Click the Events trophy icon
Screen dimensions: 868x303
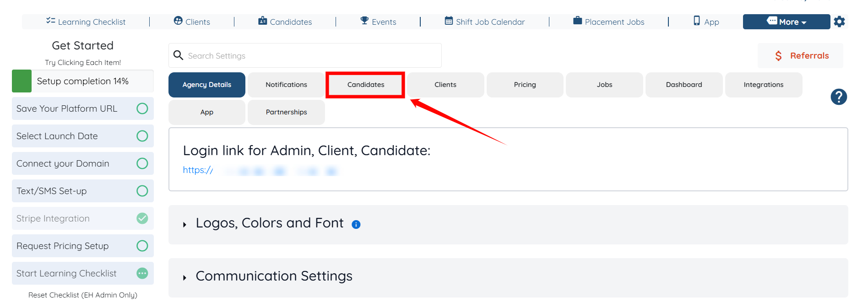(x=364, y=21)
